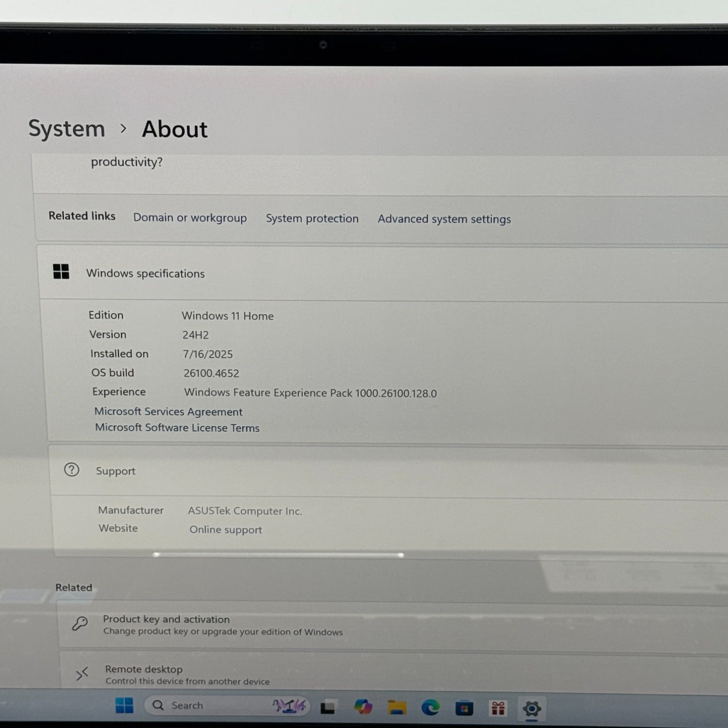The image size is (728, 728).
Task: Open Microsoft Services Agreement link
Action: pyautogui.click(x=168, y=412)
